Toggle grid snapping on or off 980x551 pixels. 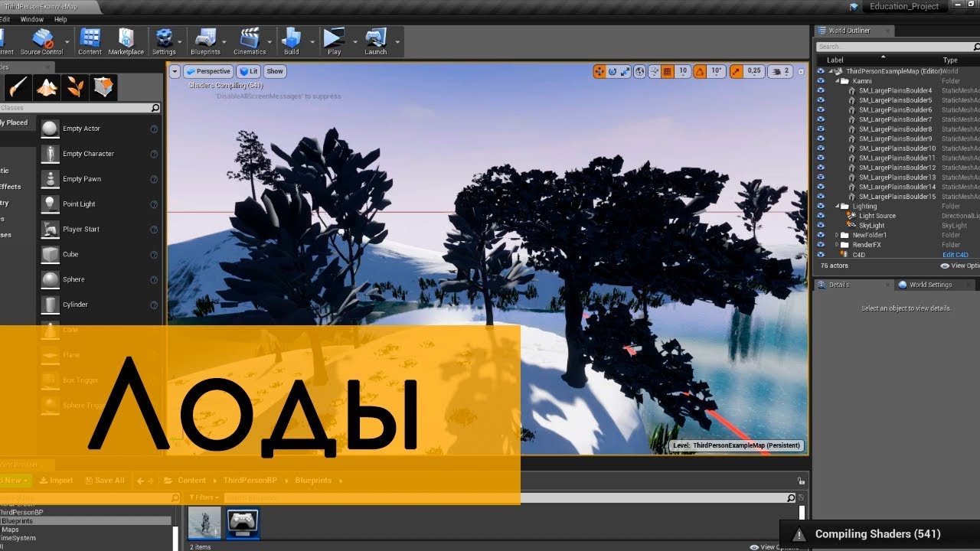click(x=668, y=71)
